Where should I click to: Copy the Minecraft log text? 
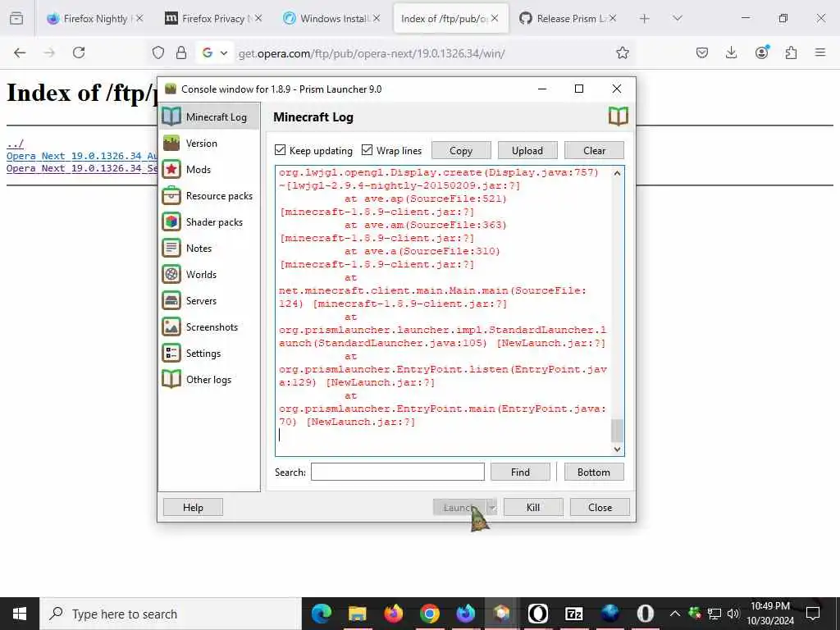[461, 151]
